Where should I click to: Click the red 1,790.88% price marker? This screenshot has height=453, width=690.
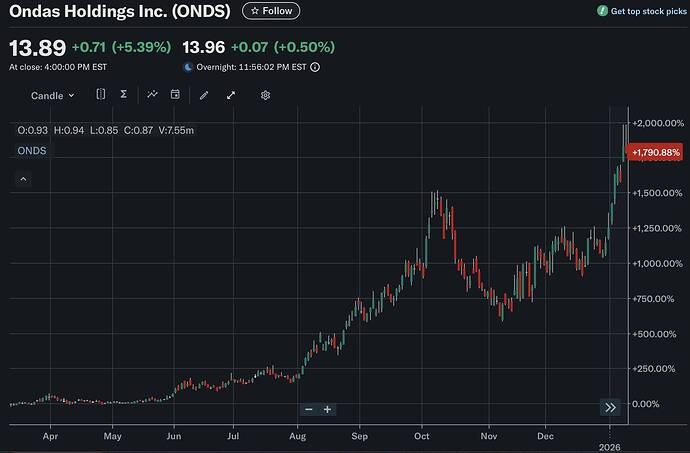[657, 152]
